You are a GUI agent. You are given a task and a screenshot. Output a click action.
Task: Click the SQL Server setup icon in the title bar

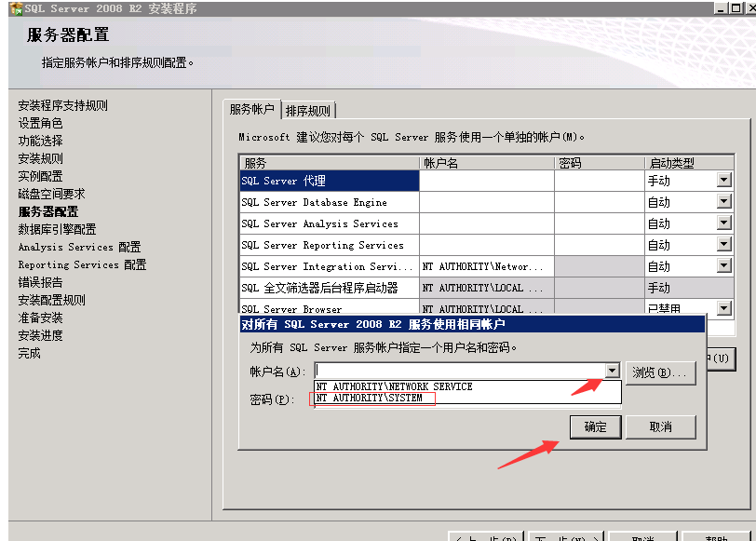tap(16, 8)
